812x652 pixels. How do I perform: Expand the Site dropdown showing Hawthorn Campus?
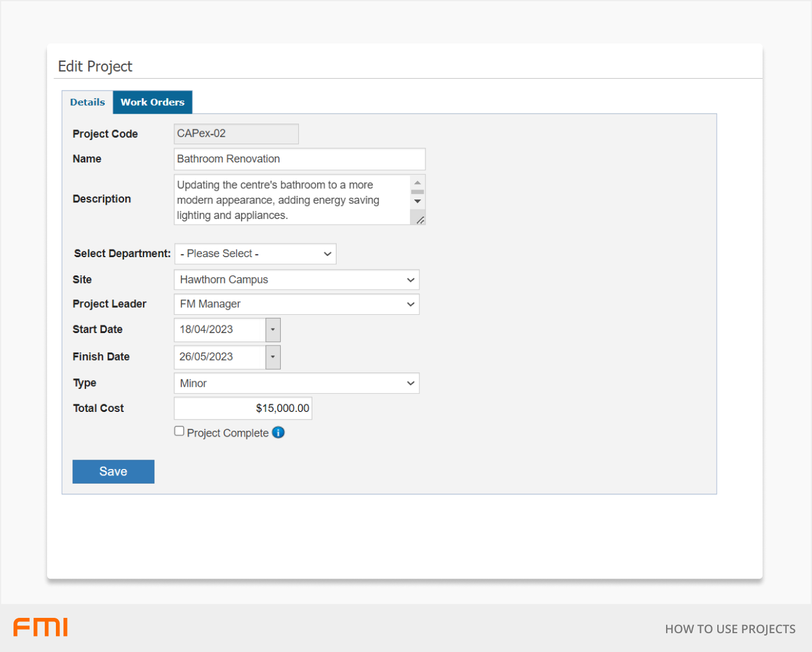(x=297, y=280)
